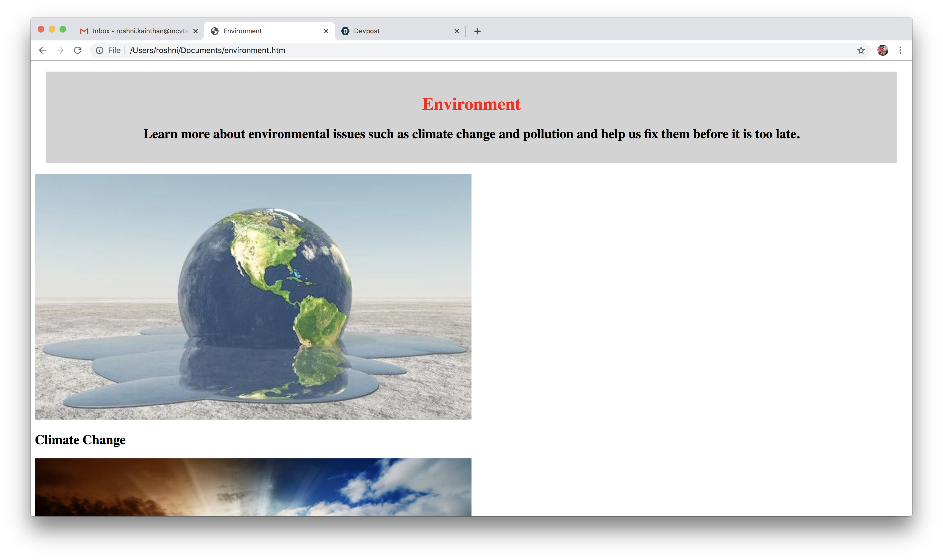Switch to the Gmail Inbox tab
943x560 pixels.
coord(140,31)
